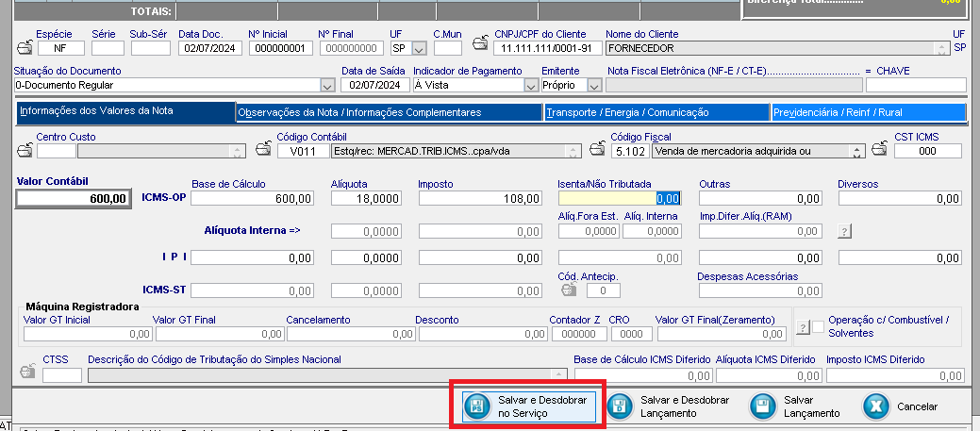Image resolution: width=980 pixels, height=431 pixels.
Task: Expand Situação do Documento dropdown
Action: tap(327, 85)
